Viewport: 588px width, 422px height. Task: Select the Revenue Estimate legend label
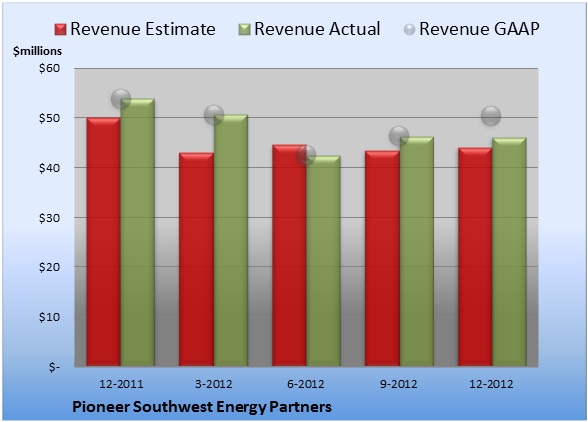143,29
